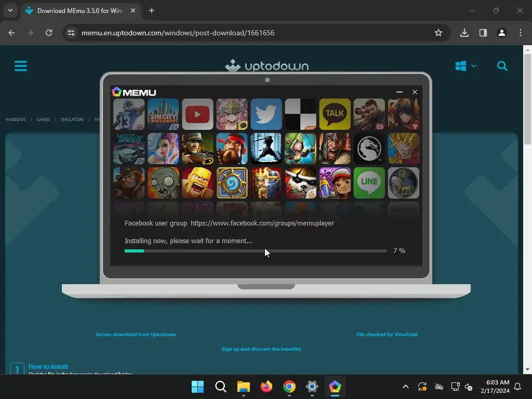
Task: Go back to previous page
Action: 11,33
